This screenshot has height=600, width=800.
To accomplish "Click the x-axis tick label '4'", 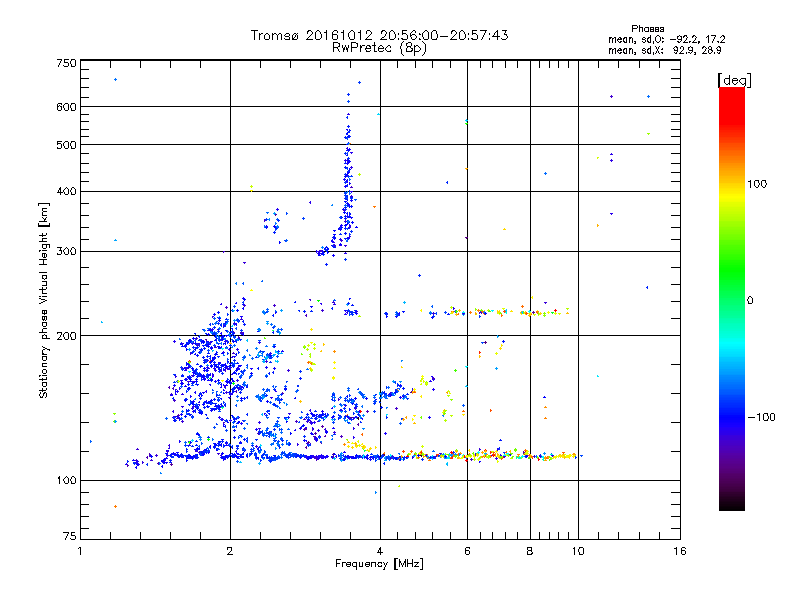I will (x=380, y=551).
